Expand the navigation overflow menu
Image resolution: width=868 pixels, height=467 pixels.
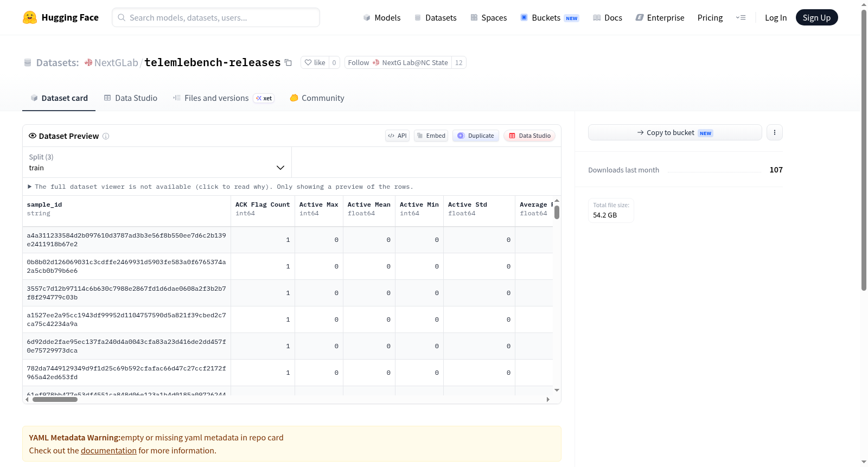741,17
